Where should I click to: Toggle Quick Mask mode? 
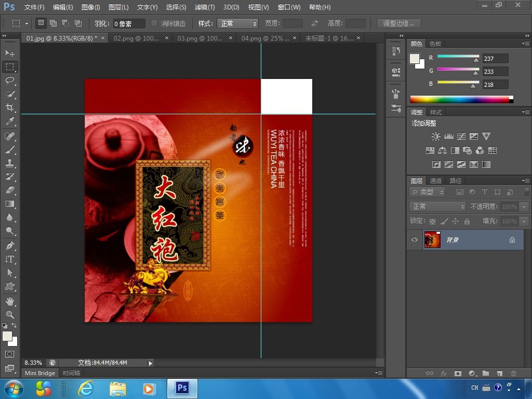point(10,354)
